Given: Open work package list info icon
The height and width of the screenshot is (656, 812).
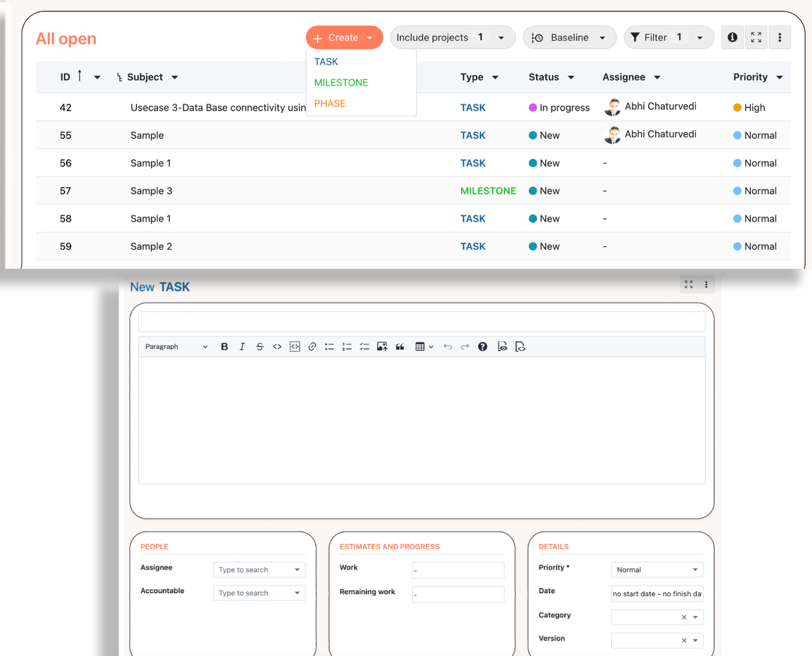Looking at the screenshot, I should coord(732,37).
